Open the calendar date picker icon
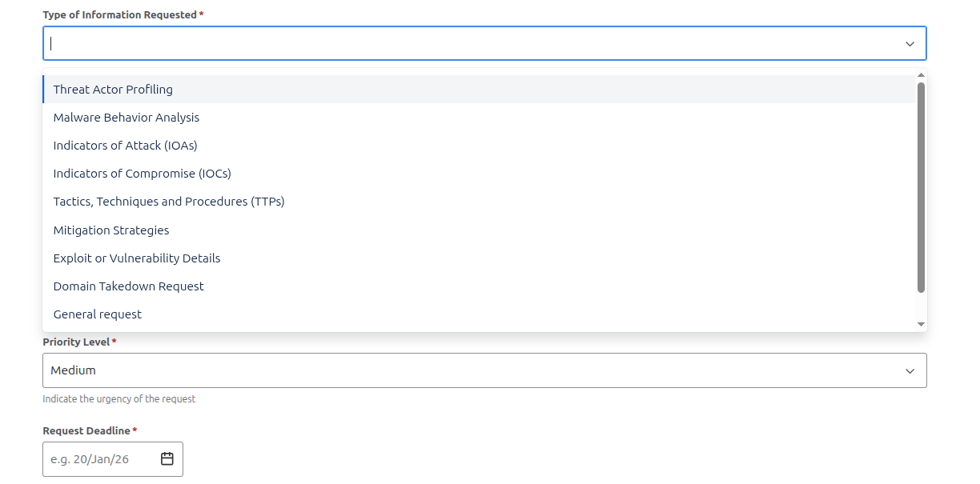980x484 pixels. 167,459
